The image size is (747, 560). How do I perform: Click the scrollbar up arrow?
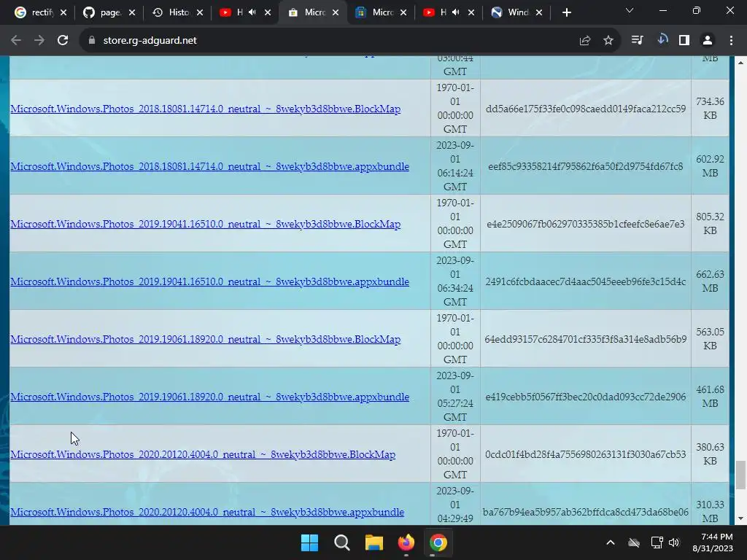click(x=740, y=63)
